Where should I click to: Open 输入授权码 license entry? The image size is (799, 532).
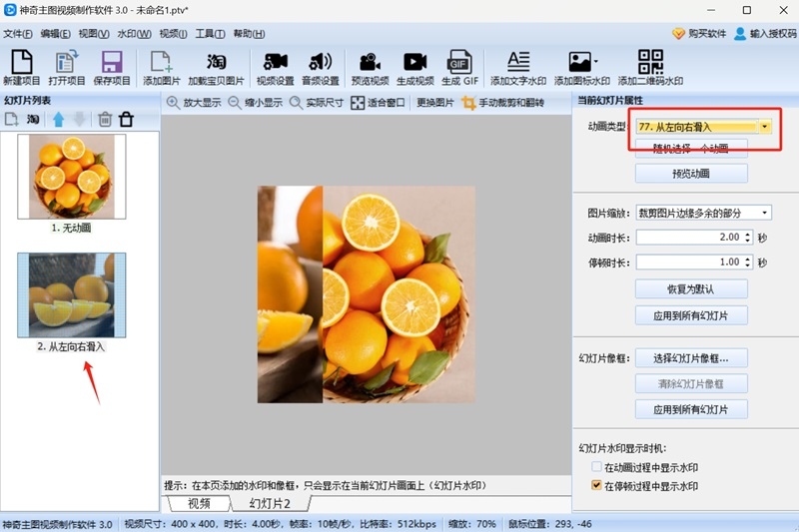pos(765,34)
